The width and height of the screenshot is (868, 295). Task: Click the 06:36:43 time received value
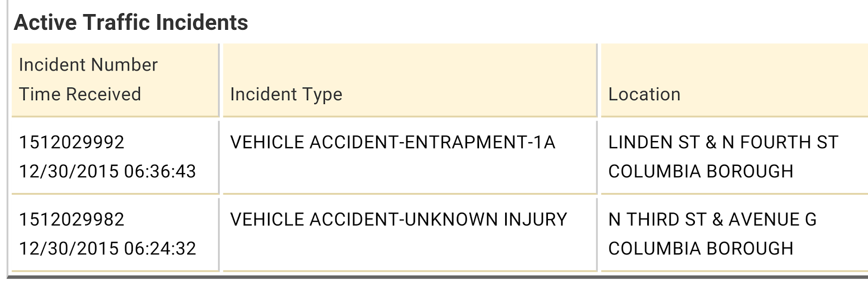coord(160,172)
